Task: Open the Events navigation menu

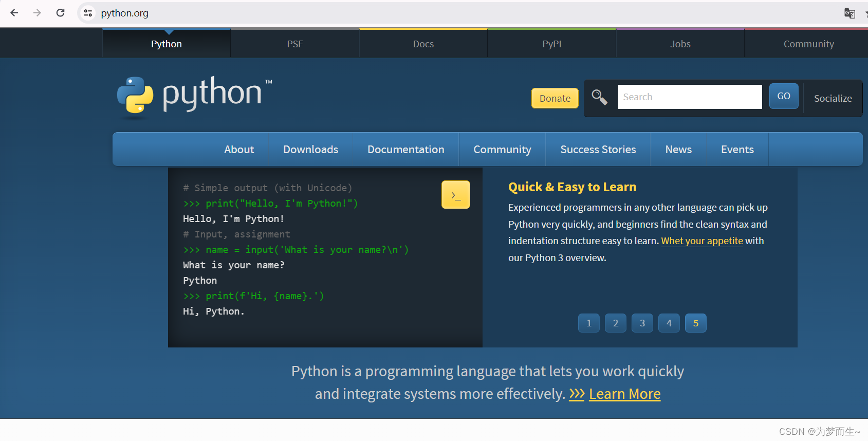Action: [737, 150]
